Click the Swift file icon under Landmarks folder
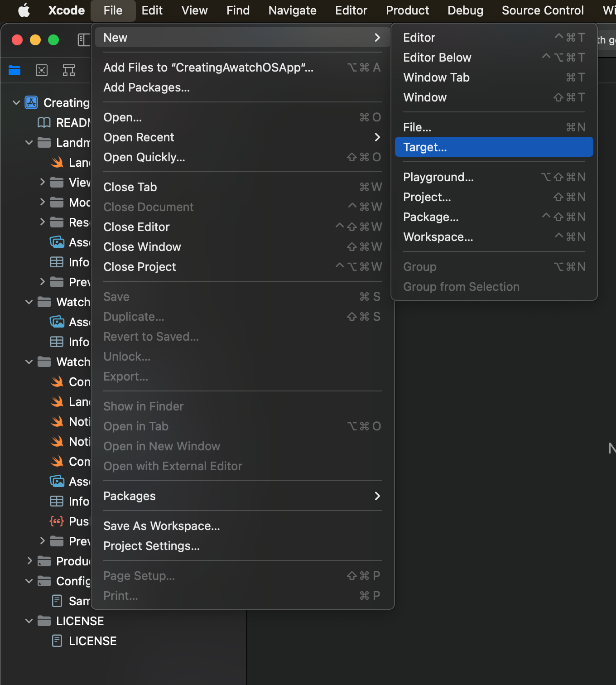Image resolution: width=616 pixels, height=685 pixels. click(57, 163)
